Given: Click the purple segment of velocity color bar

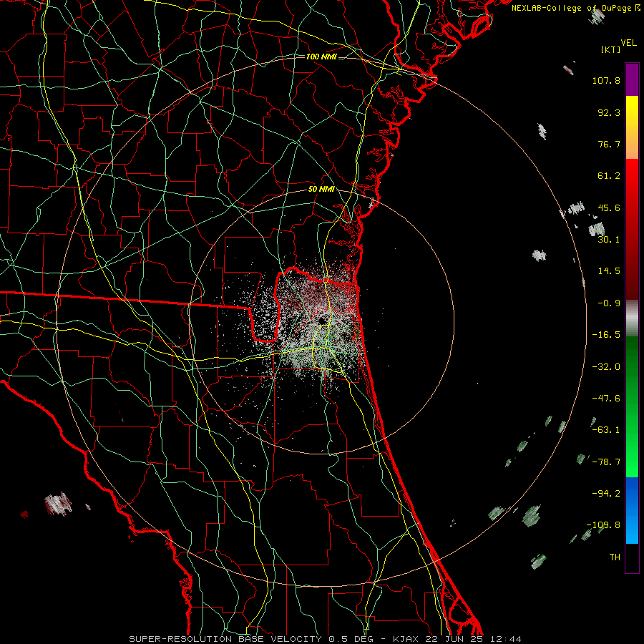Looking at the screenshot, I should pos(632,79).
